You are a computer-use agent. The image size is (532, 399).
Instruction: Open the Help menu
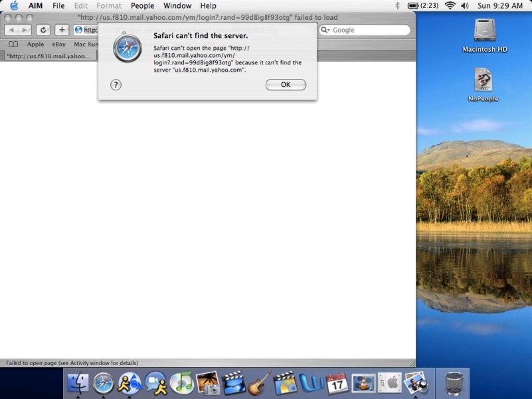click(x=208, y=6)
